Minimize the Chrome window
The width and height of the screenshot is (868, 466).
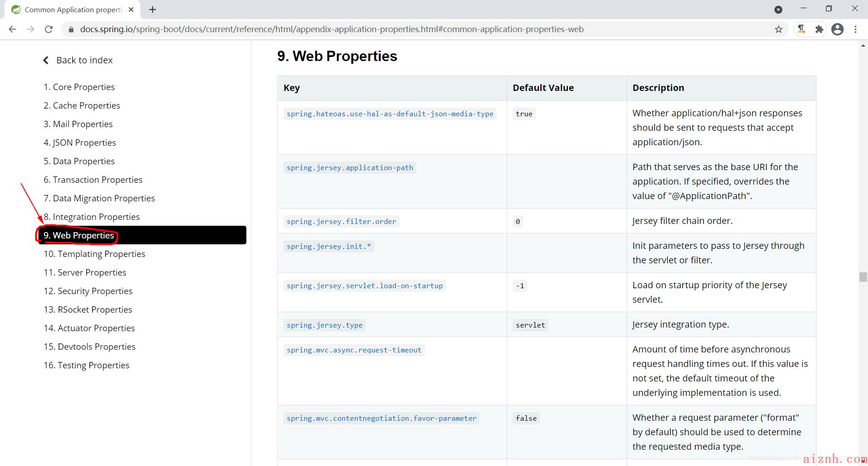coord(803,9)
